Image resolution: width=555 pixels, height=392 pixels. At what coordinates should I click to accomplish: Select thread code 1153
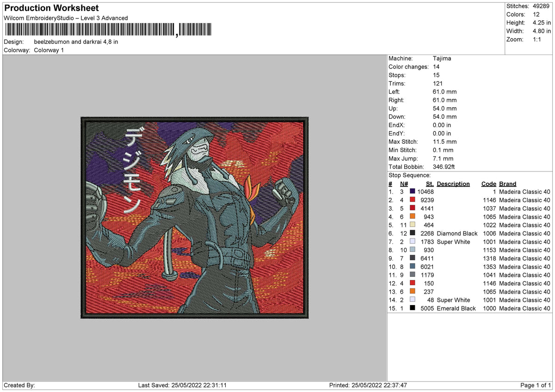pyautogui.click(x=488, y=250)
